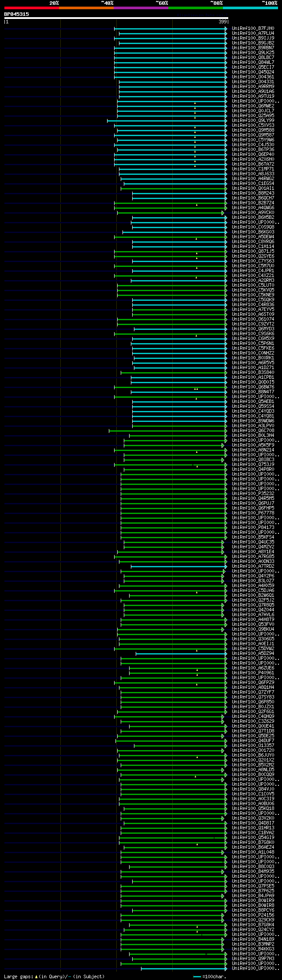Select hit UniRef100_Q8LBC7
The width and height of the screenshot is (282, 980).
tap(253, 57)
